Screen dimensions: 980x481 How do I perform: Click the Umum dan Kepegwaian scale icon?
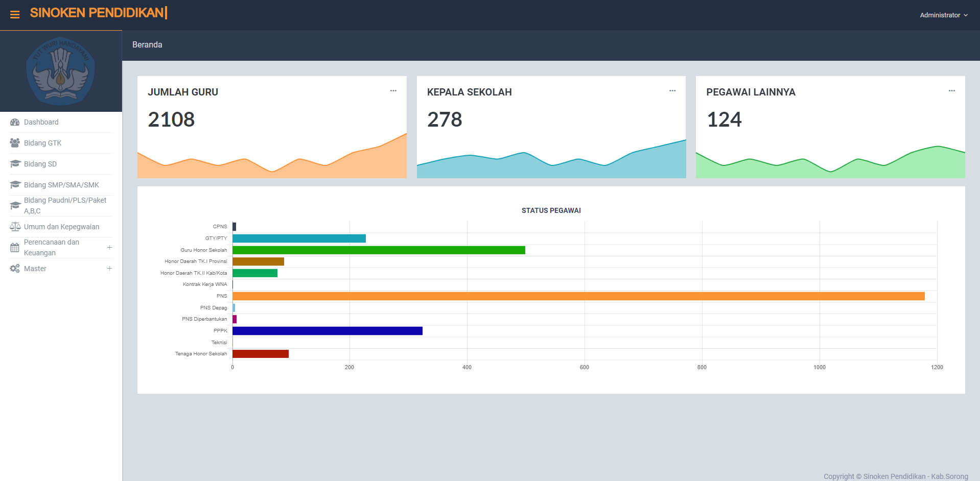[15, 227]
